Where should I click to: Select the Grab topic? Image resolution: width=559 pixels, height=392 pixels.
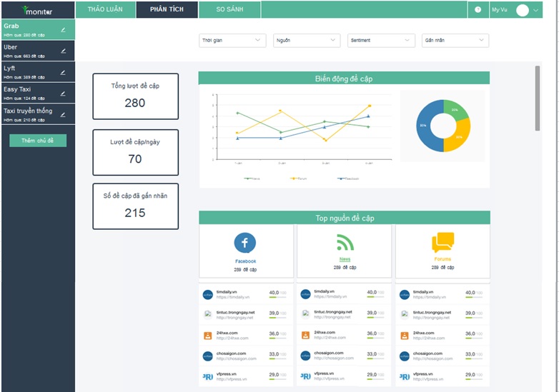pyautogui.click(x=38, y=29)
